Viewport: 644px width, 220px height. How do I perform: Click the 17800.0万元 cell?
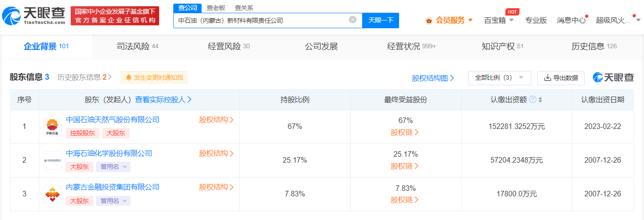pos(517,194)
